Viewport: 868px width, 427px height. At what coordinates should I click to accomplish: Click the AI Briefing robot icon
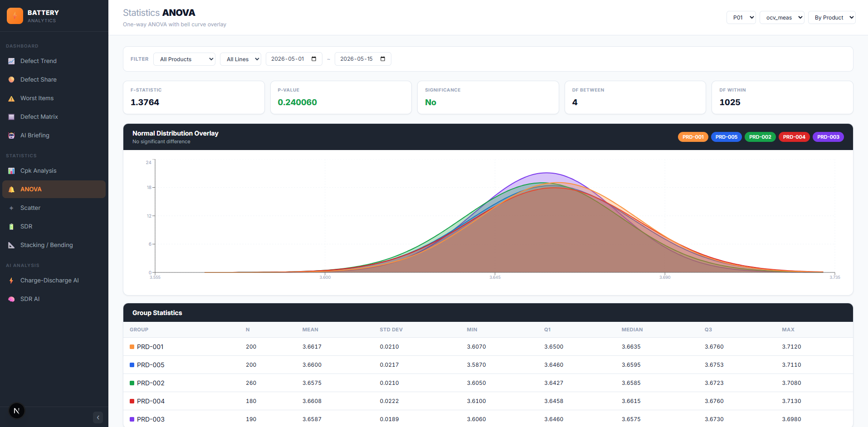[x=11, y=136]
